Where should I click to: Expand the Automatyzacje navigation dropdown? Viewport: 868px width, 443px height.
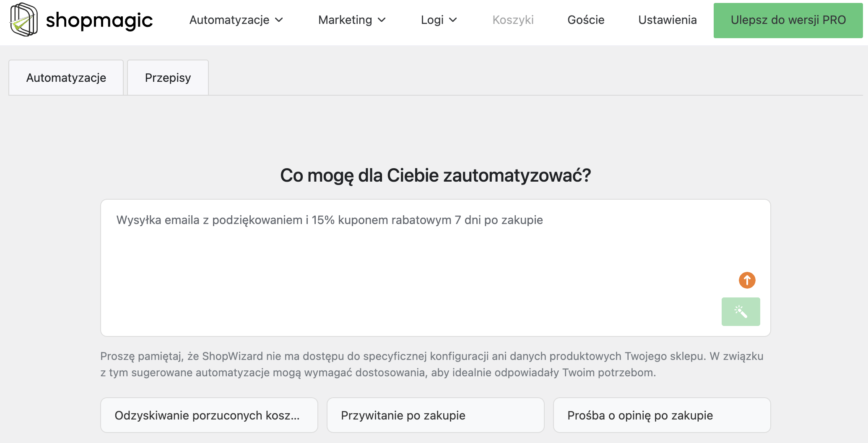280,20
